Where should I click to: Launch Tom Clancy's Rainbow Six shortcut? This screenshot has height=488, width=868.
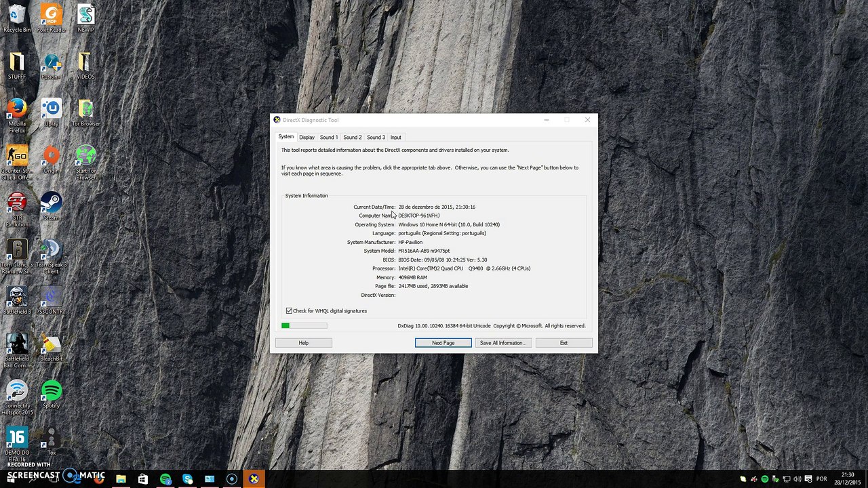click(x=17, y=257)
